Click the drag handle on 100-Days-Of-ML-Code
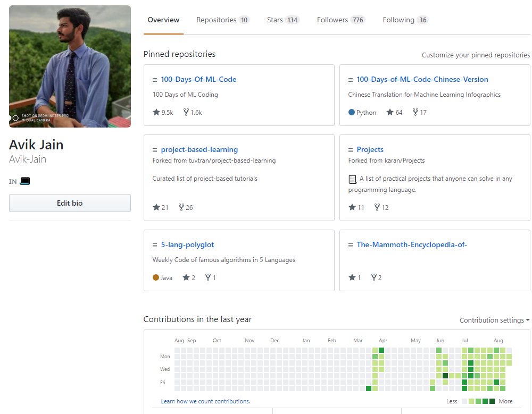The height and width of the screenshot is (414, 532). pos(155,80)
